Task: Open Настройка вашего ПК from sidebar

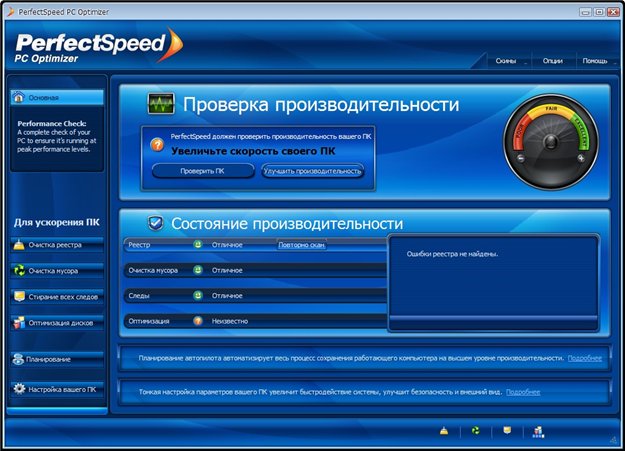Action: pyautogui.click(x=57, y=389)
